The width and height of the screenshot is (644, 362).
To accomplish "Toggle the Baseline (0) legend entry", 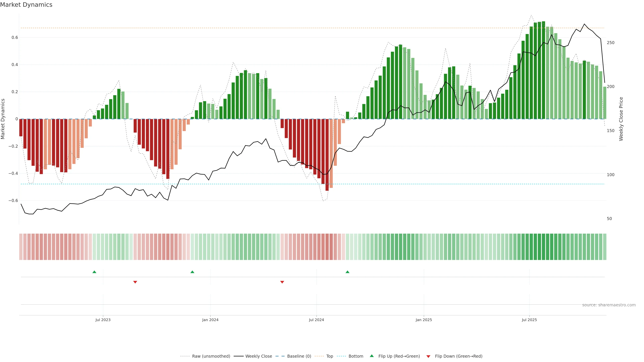I will coord(299,356).
